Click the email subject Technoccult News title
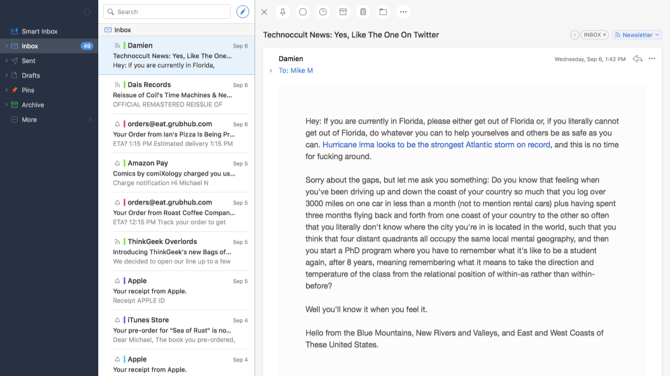Image resolution: width=670 pixels, height=376 pixels. pyautogui.click(x=351, y=35)
